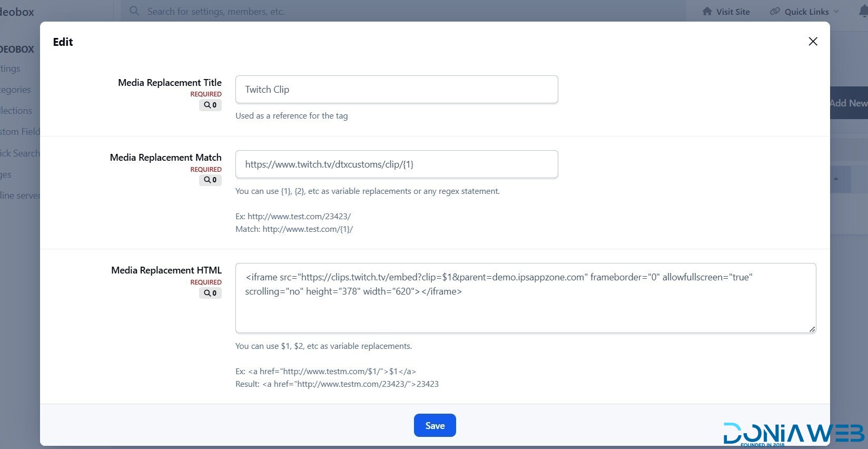
Task: Click the resize handle of the HTML textarea
Action: 812,329
